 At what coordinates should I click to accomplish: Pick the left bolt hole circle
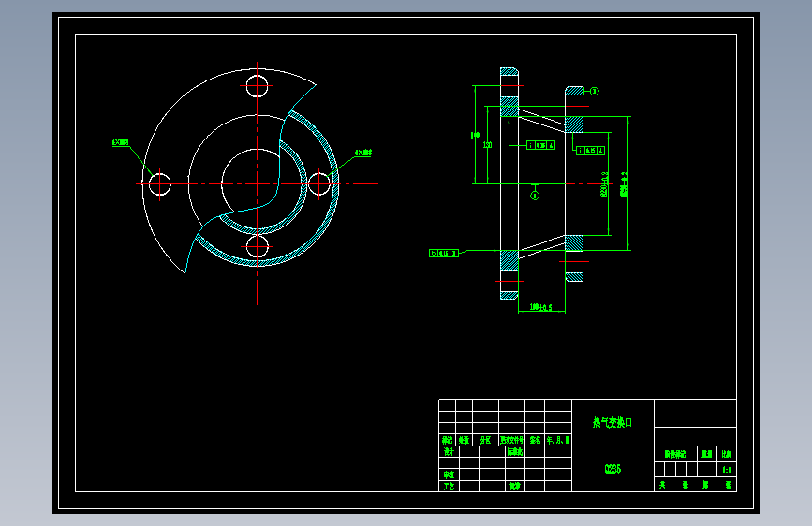(160, 183)
